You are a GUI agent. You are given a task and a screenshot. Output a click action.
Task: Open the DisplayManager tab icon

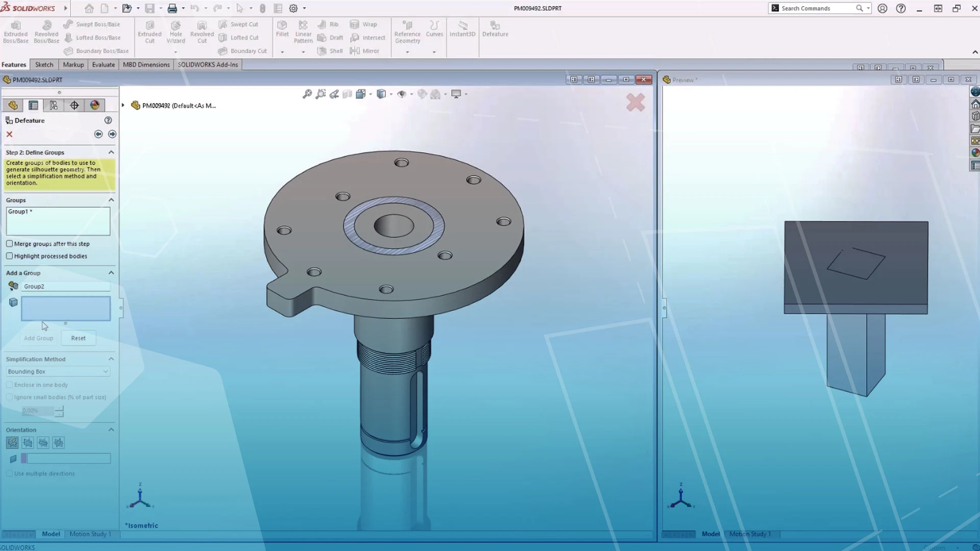pyautogui.click(x=94, y=105)
